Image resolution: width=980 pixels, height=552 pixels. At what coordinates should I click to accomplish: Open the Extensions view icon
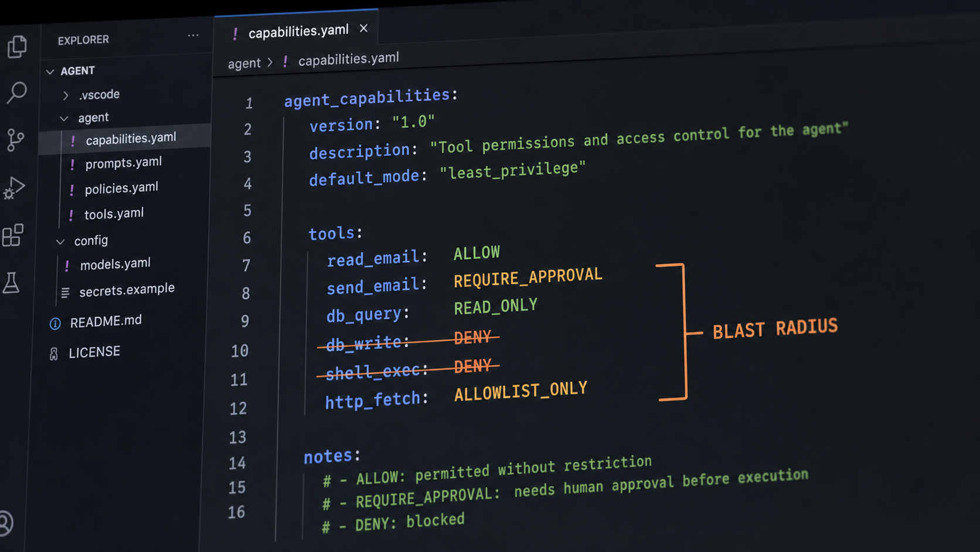(13, 235)
